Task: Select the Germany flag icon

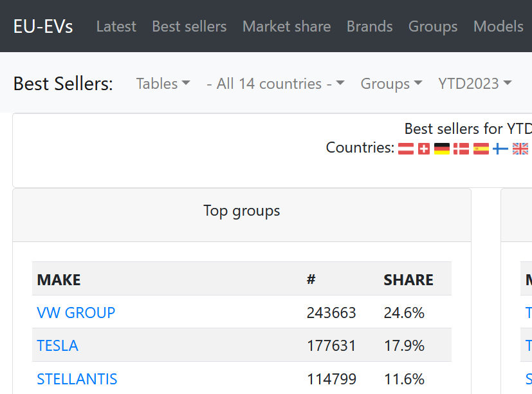Action: 442,149
